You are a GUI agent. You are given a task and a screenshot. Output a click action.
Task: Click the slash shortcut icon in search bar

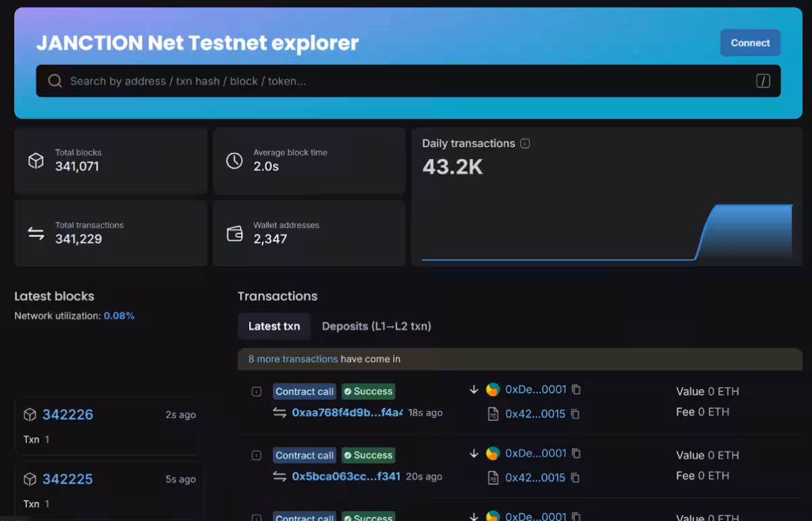pos(763,81)
